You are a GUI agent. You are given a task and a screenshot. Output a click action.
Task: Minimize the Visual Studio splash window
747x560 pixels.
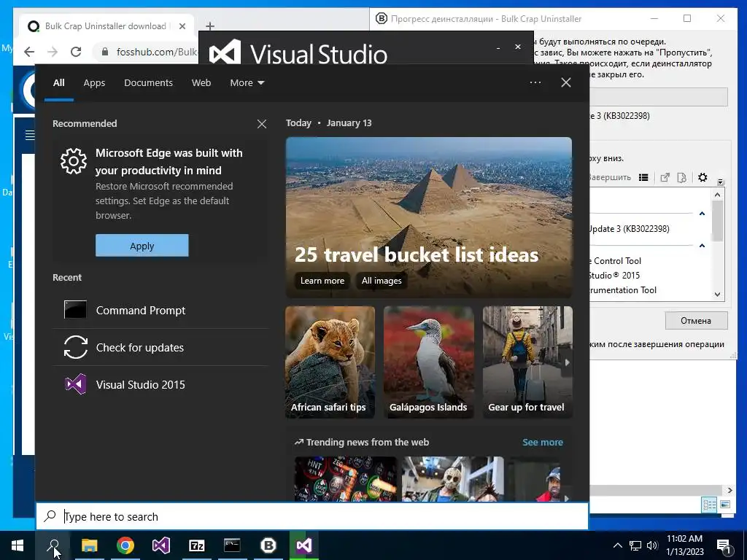498,47
